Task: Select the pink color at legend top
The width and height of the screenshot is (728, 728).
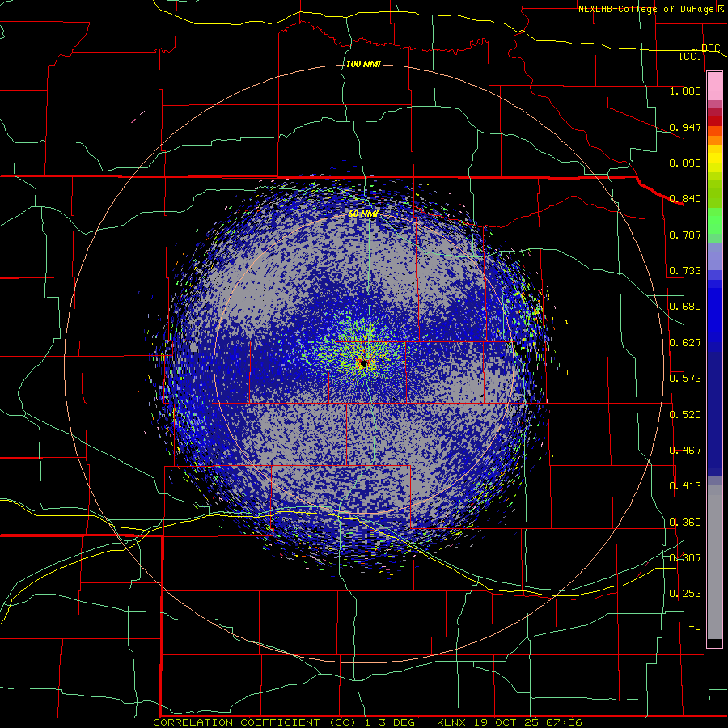Action: (714, 87)
